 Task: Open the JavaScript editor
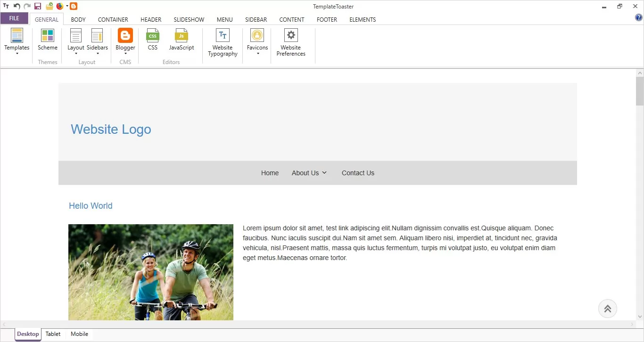click(x=182, y=36)
